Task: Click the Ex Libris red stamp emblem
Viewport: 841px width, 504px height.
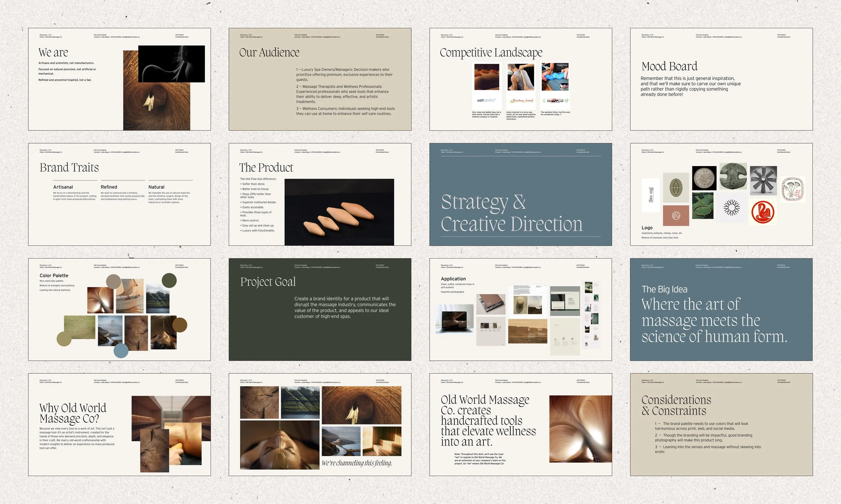Action: click(793, 189)
